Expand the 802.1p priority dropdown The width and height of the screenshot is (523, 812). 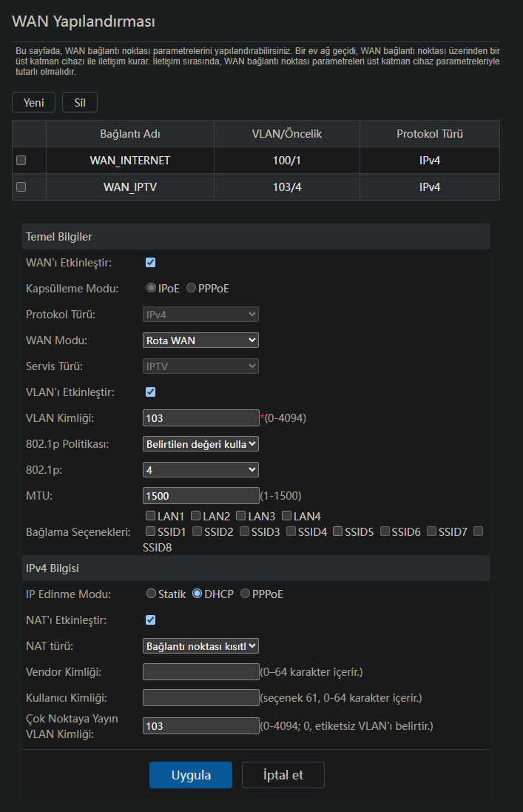[x=200, y=470]
